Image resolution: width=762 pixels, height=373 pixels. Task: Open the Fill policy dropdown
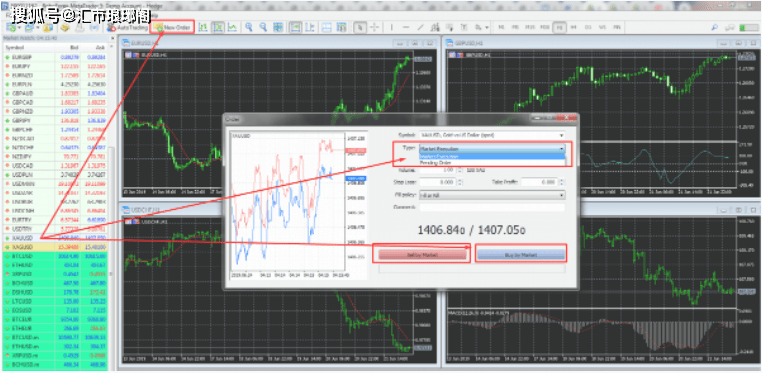coord(492,195)
